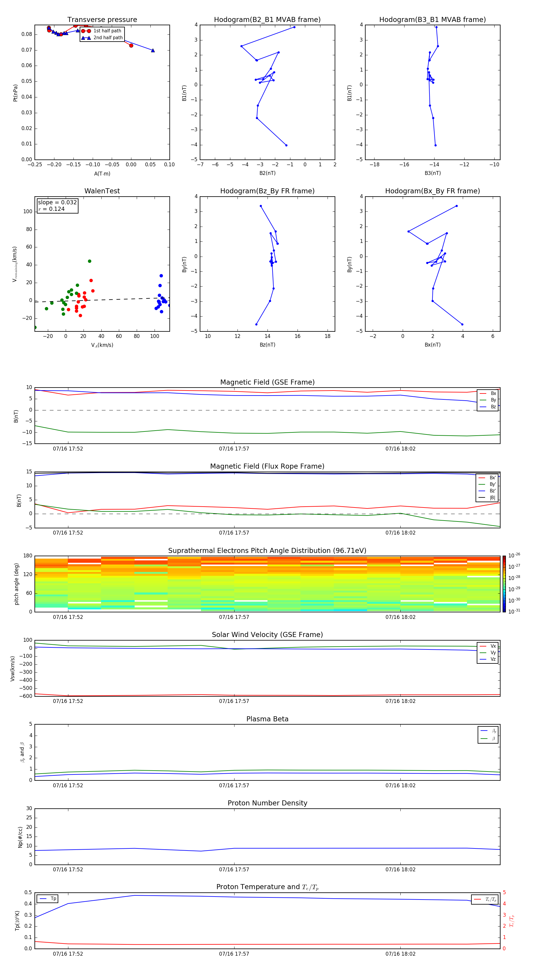Click the 'Hodogram(B3_B1 MVAB frame)' title
Image resolution: width=535 pixels, height=980 pixels.
tap(432, 20)
